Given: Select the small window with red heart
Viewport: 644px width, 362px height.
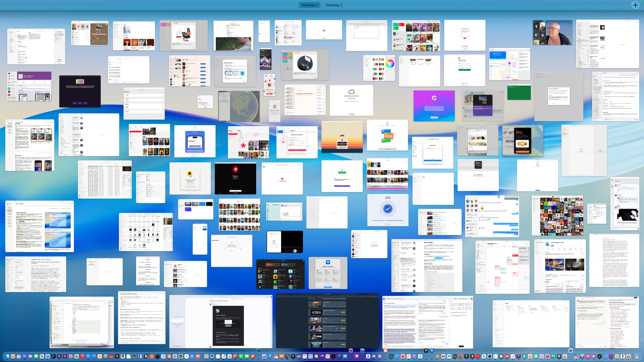Looking at the screenshot, I should point(282,178).
